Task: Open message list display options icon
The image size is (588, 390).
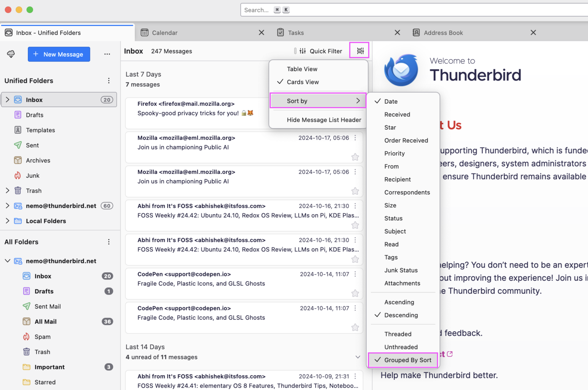Action: pos(360,51)
